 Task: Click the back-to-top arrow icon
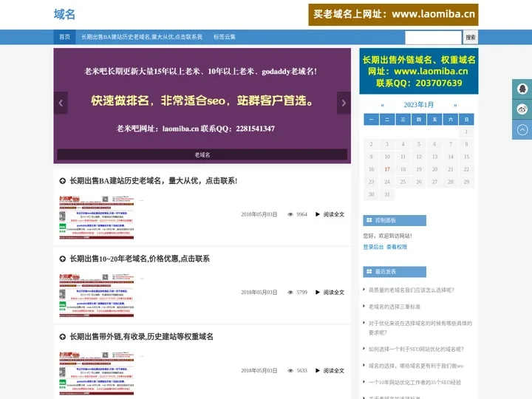522,129
